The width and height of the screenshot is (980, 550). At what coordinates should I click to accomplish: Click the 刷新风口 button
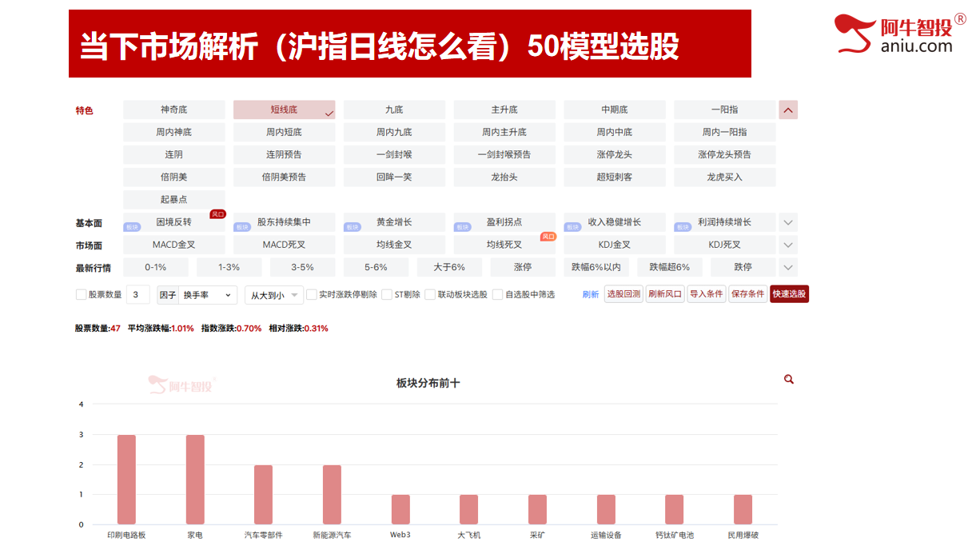coord(665,294)
